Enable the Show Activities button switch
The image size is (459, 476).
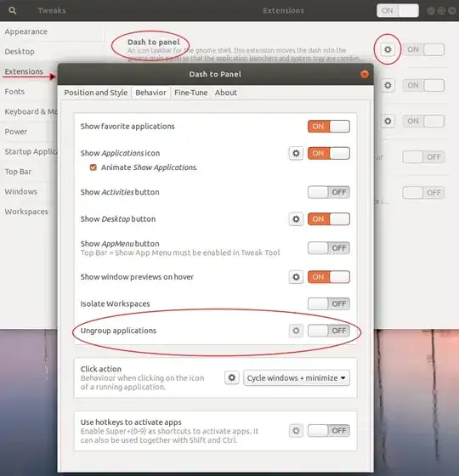329,192
